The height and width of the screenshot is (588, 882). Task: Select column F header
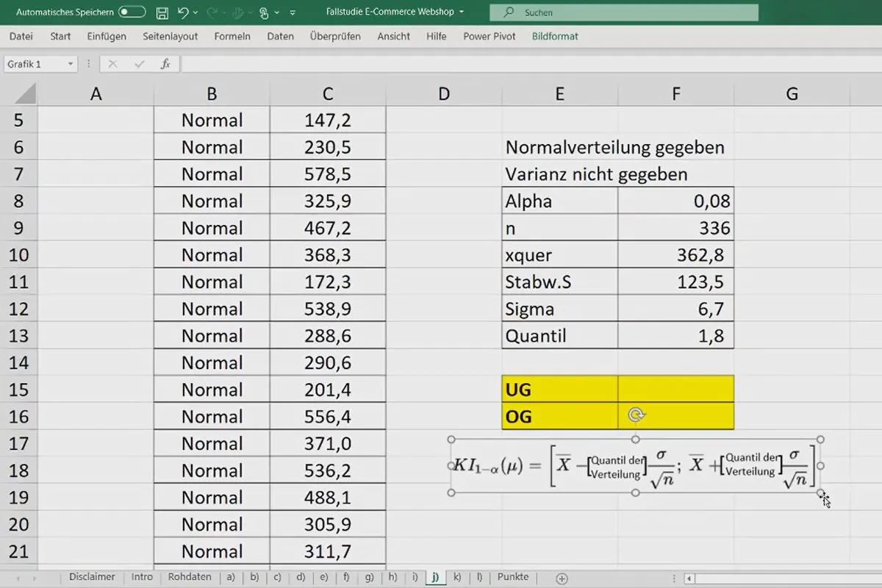click(676, 94)
